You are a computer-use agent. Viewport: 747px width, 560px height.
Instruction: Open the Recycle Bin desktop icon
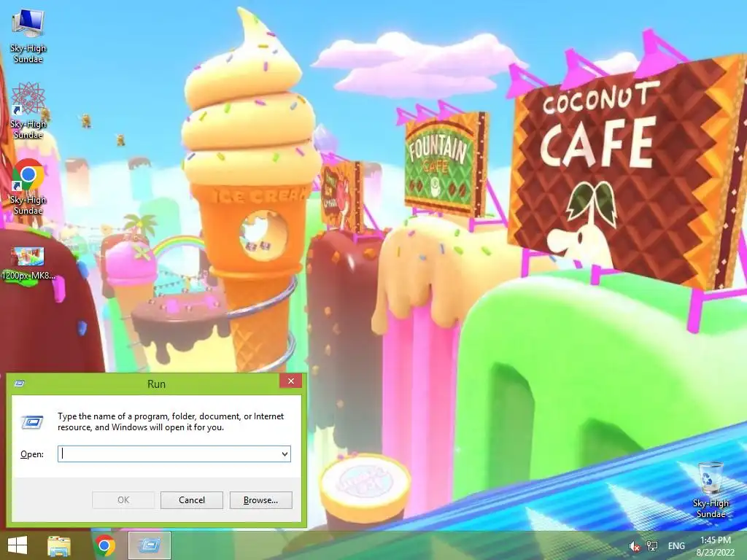(x=711, y=490)
